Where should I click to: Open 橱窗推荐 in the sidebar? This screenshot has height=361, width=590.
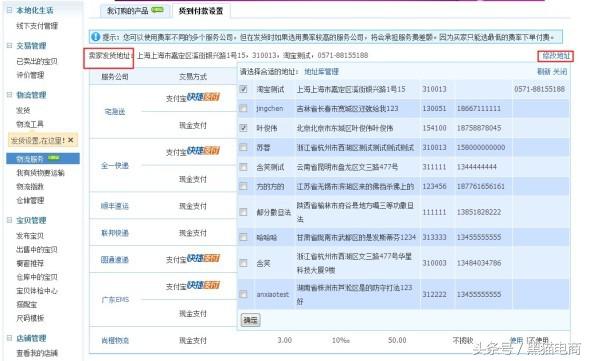30,263
